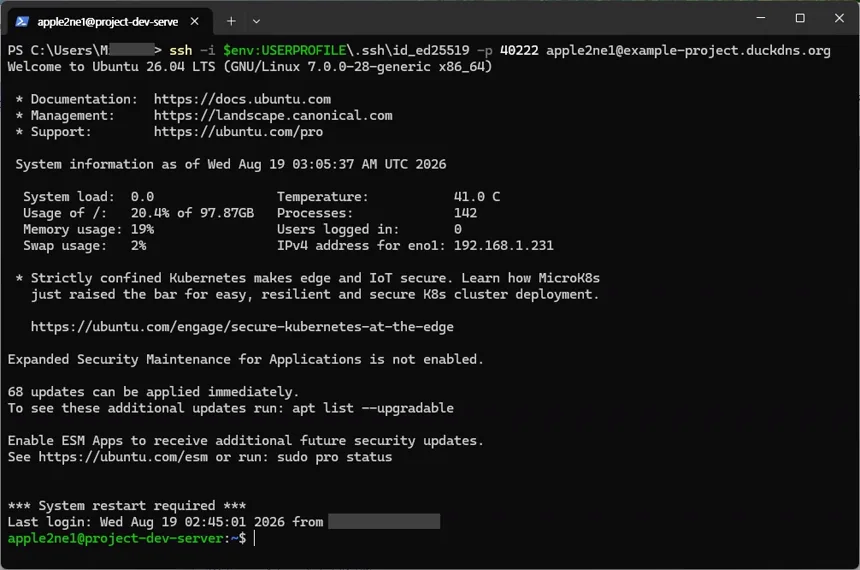Click the 'System restart required' message
Screen dimensions: 860x570
tap(127, 506)
